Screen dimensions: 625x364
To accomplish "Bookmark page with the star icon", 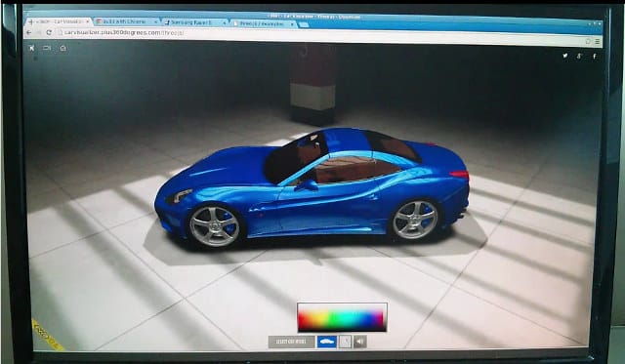I will tap(588, 41).
